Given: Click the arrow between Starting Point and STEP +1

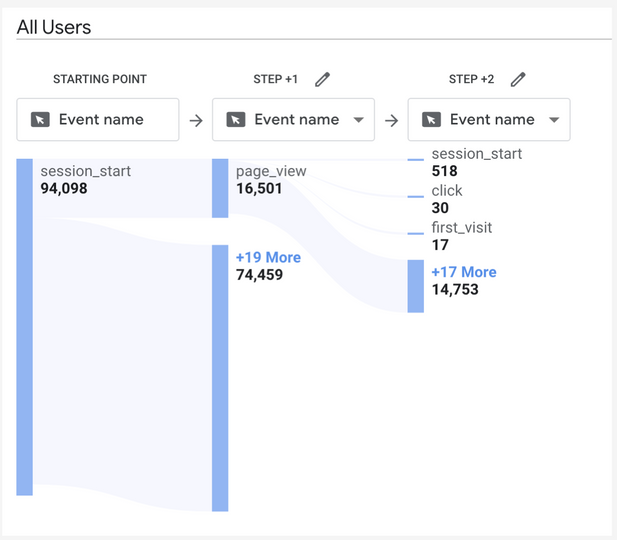Looking at the screenshot, I should coord(196,120).
